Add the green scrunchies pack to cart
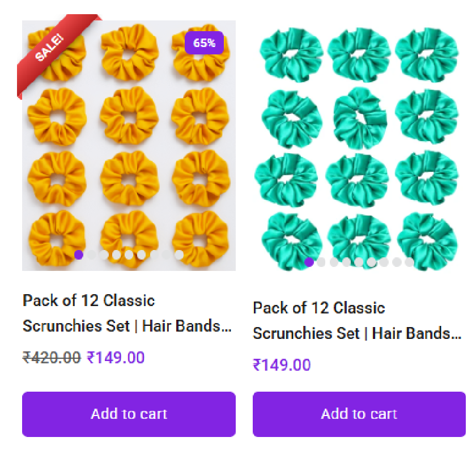 pyautogui.click(x=359, y=414)
